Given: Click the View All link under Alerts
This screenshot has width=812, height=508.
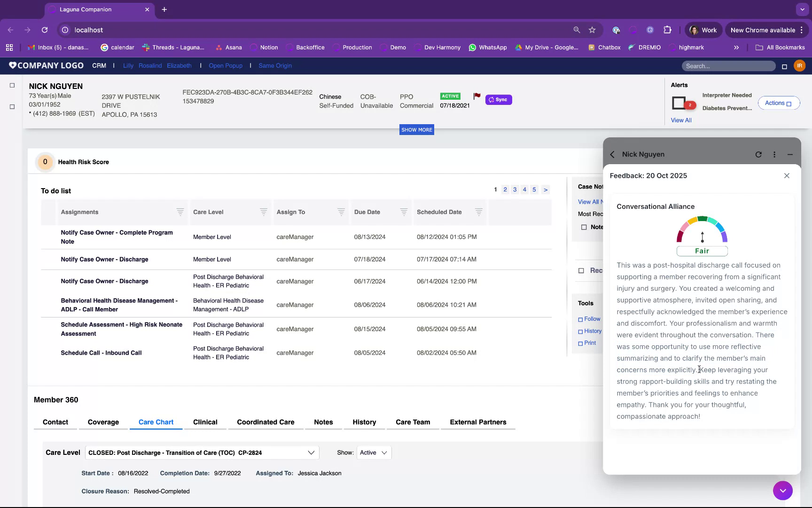Looking at the screenshot, I should [x=681, y=120].
